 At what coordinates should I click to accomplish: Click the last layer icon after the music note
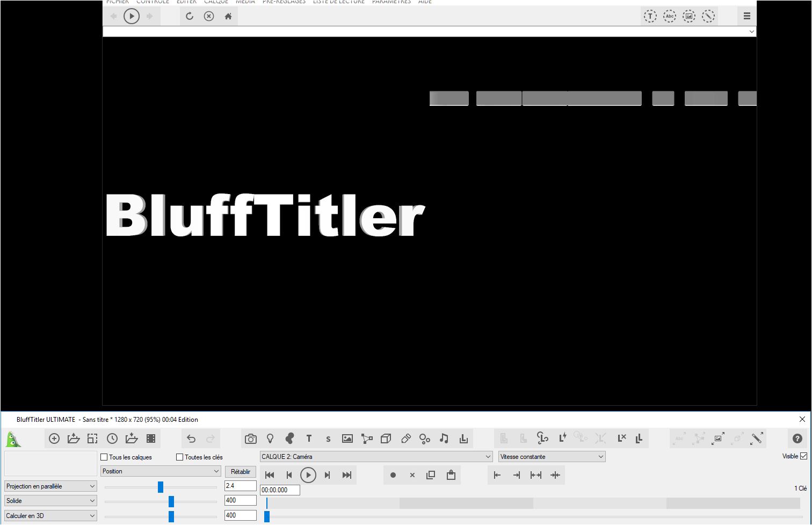click(x=463, y=438)
